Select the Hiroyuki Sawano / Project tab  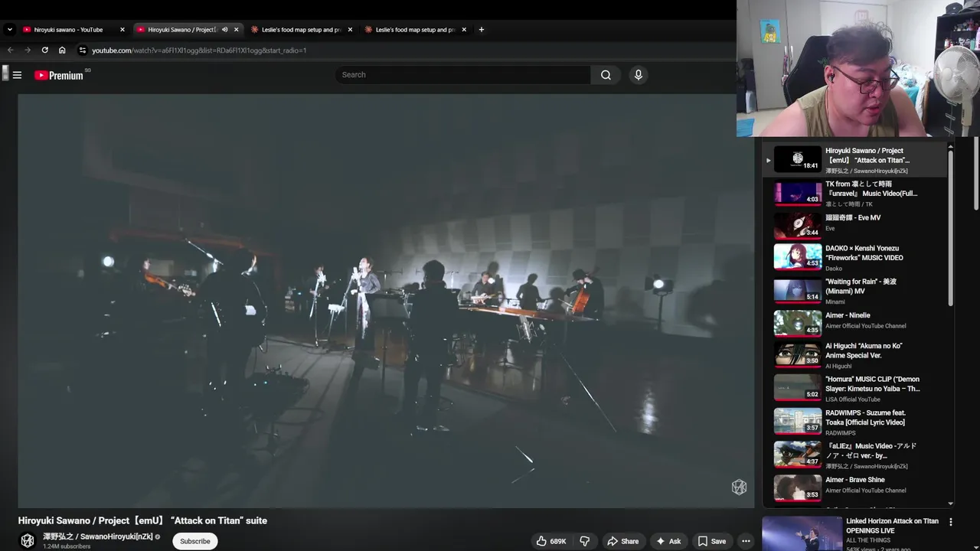(x=181, y=30)
